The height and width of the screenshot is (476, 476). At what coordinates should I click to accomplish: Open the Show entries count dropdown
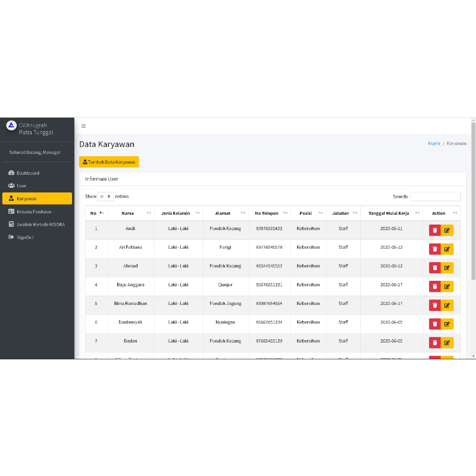[x=106, y=197]
